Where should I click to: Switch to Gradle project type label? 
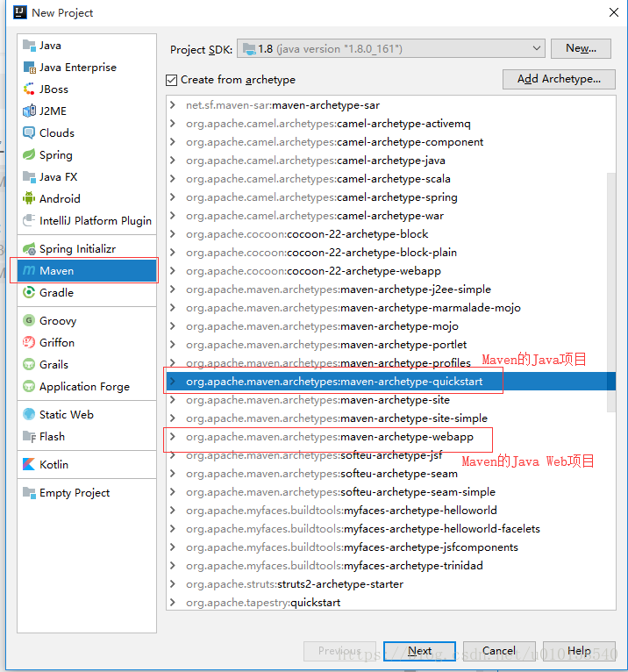pyautogui.click(x=56, y=293)
